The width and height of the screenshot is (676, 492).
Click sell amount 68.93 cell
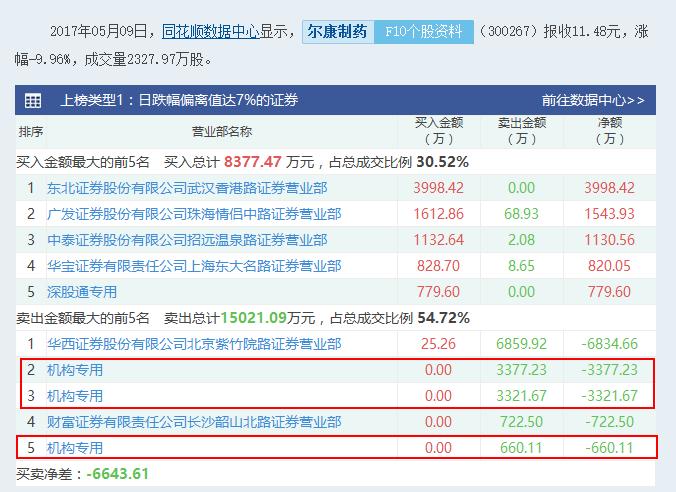click(x=521, y=214)
